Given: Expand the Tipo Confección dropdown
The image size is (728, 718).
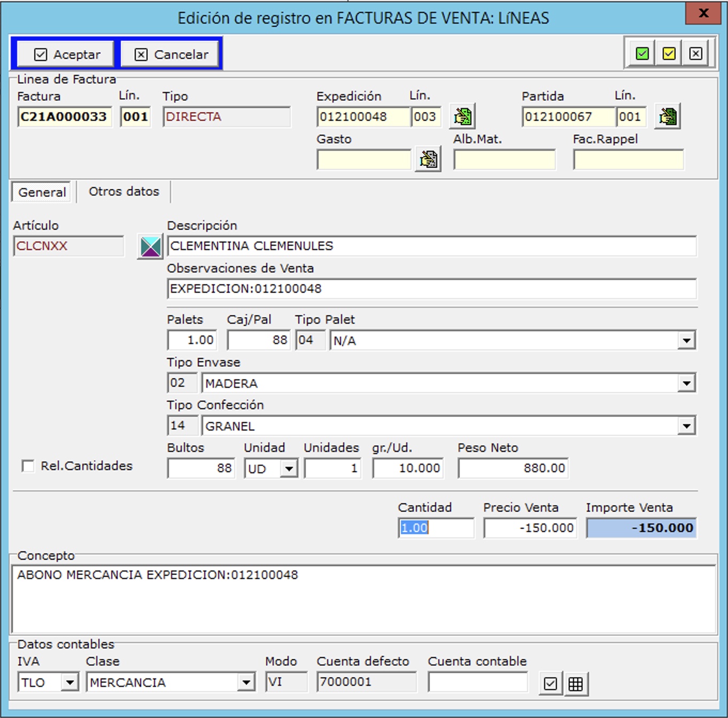Looking at the screenshot, I should click(686, 426).
